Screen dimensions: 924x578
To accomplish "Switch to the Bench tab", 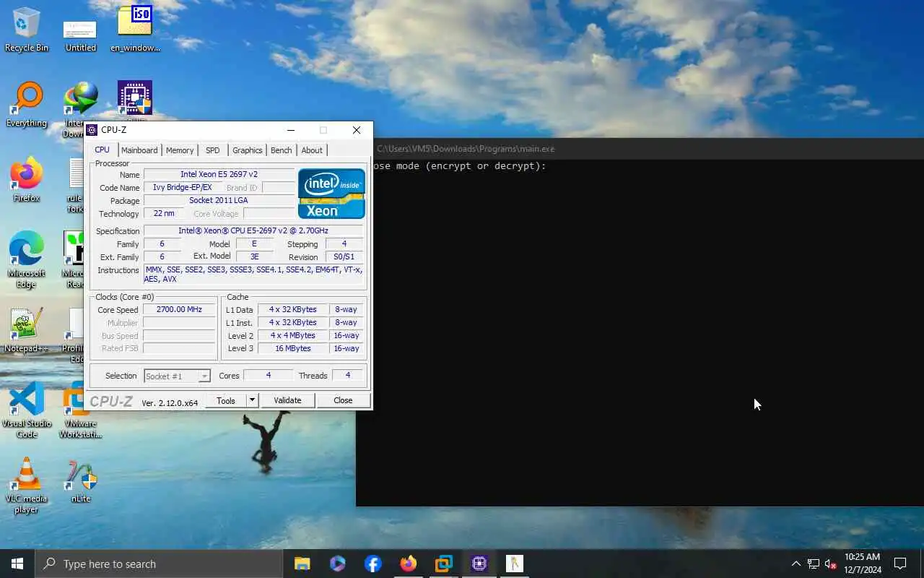I will (x=281, y=150).
